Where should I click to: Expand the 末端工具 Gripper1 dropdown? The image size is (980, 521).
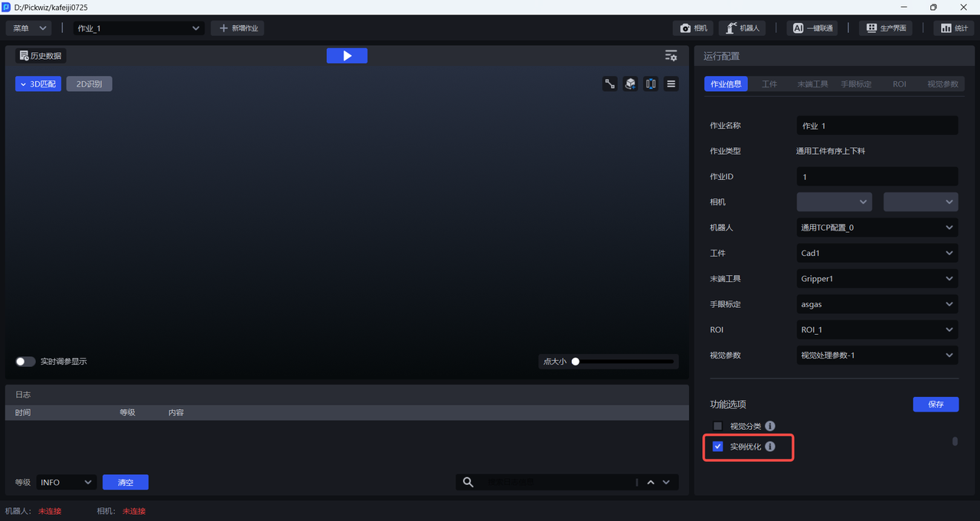(x=877, y=279)
